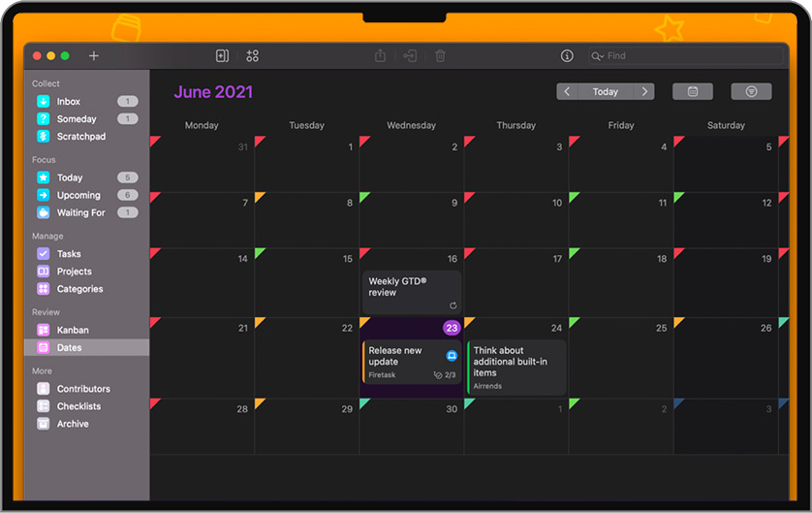The height and width of the screenshot is (513, 812).
Task: Toggle the sidebar panel icon in toolbar
Action: point(222,56)
